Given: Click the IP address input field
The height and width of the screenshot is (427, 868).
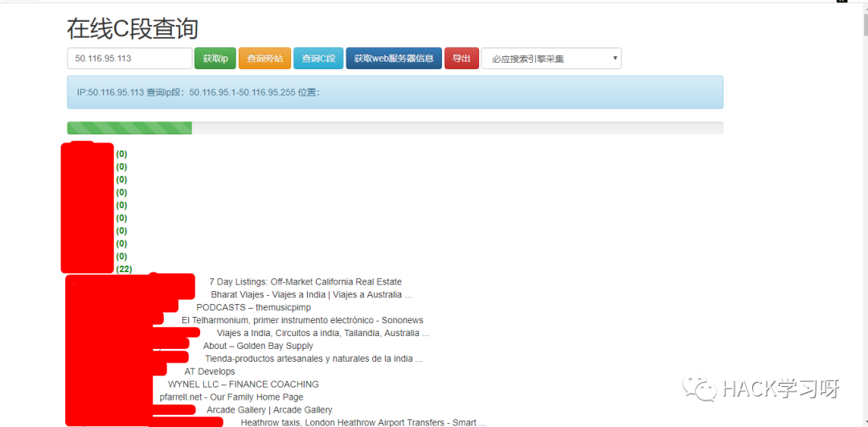Looking at the screenshot, I should (x=129, y=59).
